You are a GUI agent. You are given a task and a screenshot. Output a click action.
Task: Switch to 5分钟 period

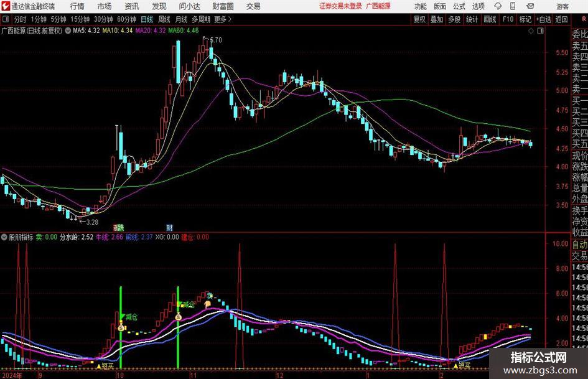tap(58, 19)
